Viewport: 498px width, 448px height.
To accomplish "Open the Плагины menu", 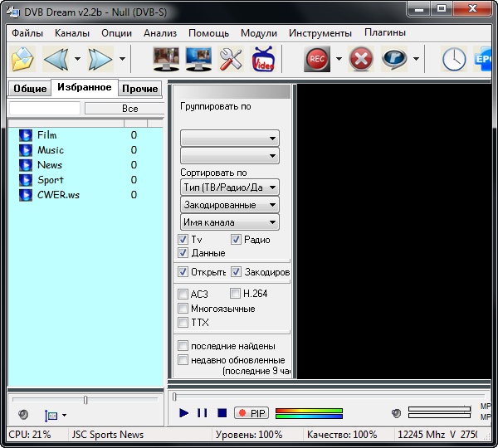I will [385, 33].
